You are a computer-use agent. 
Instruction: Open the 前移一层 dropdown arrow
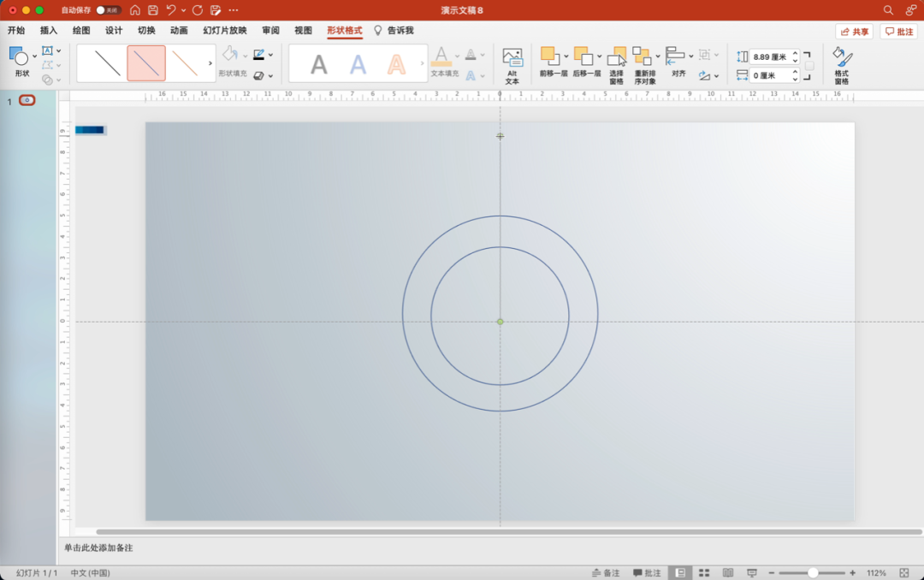pyautogui.click(x=566, y=56)
